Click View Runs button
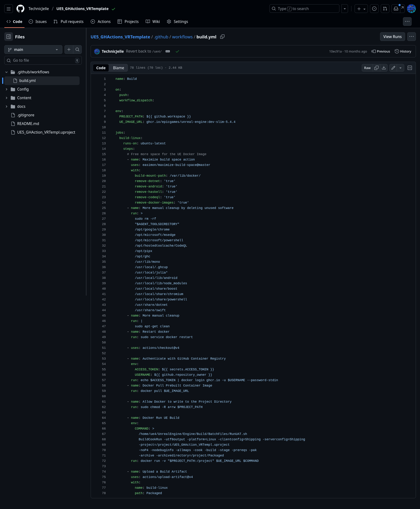420x509 pixels. click(392, 37)
